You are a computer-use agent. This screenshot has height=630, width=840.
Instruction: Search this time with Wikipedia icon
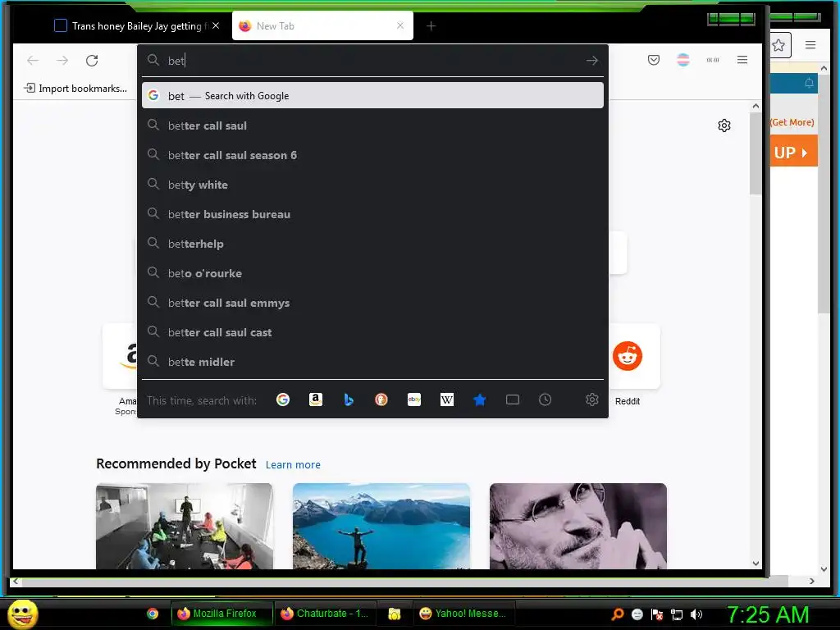coord(447,399)
